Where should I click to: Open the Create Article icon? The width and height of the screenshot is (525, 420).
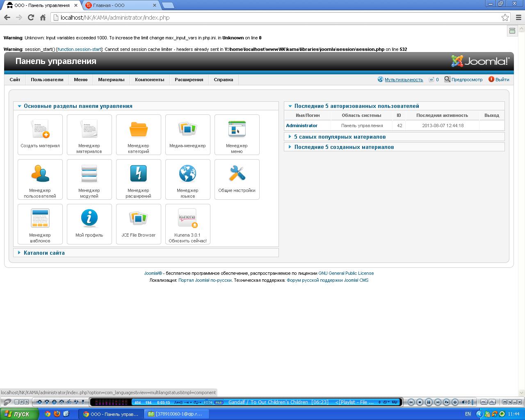click(40, 129)
